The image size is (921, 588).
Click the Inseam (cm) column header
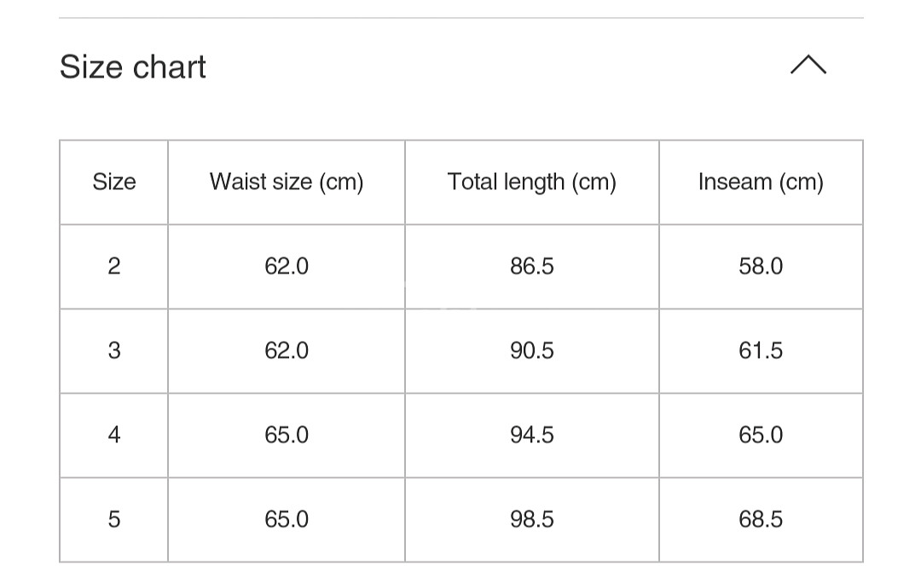click(x=761, y=182)
